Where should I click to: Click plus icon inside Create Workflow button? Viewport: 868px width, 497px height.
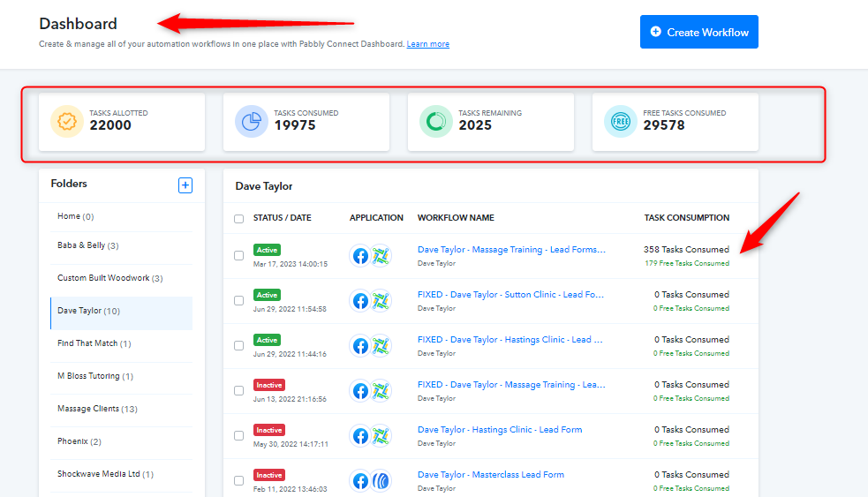point(655,32)
